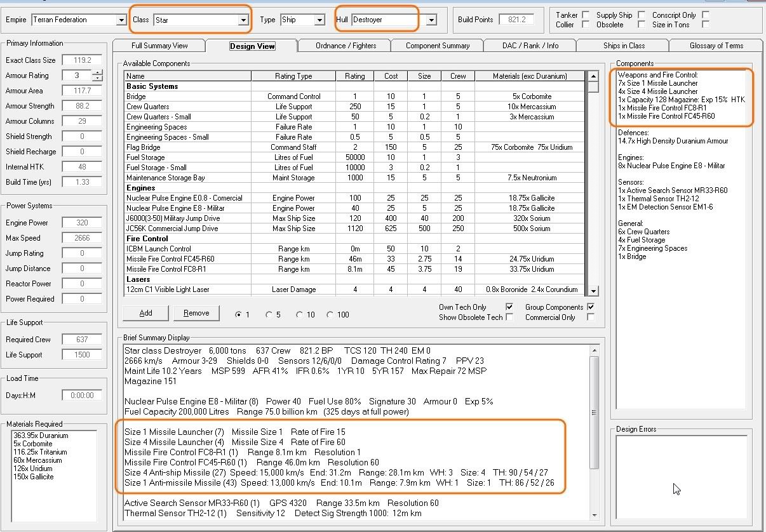Select the Flag Bridge component row
This screenshot has height=532, width=766.
coord(354,147)
